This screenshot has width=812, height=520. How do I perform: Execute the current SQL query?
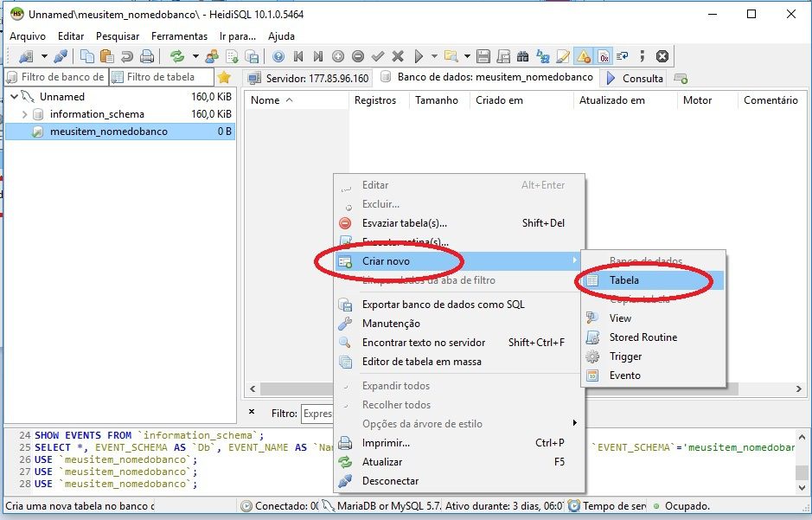click(419, 56)
